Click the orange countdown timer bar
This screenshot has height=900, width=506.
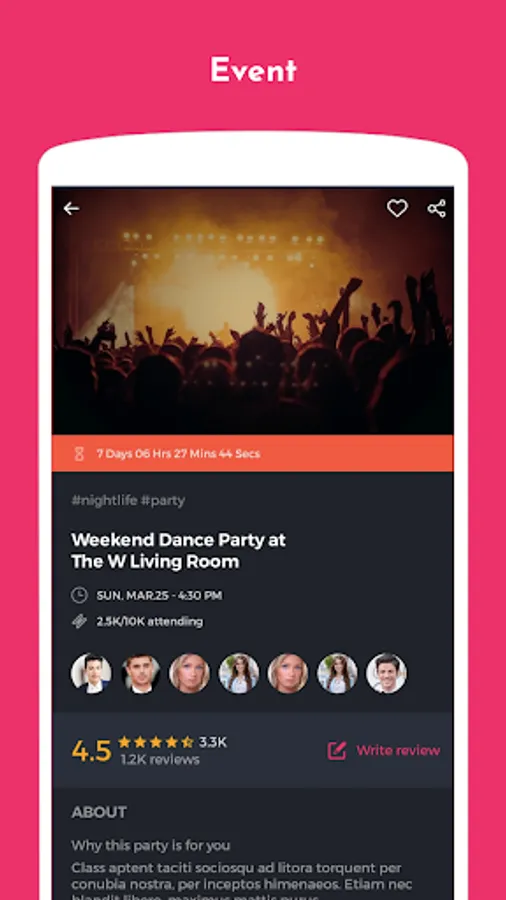click(252, 453)
